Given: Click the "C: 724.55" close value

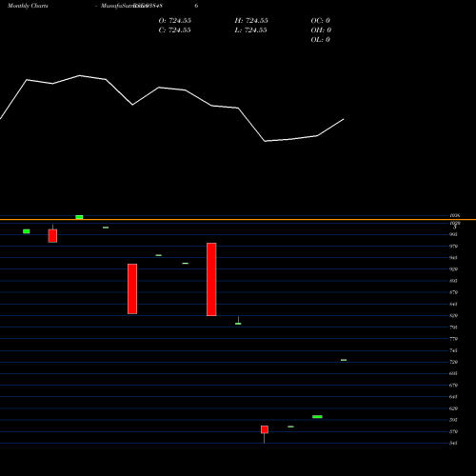Looking at the screenshot, I should [x=175, y=30].
